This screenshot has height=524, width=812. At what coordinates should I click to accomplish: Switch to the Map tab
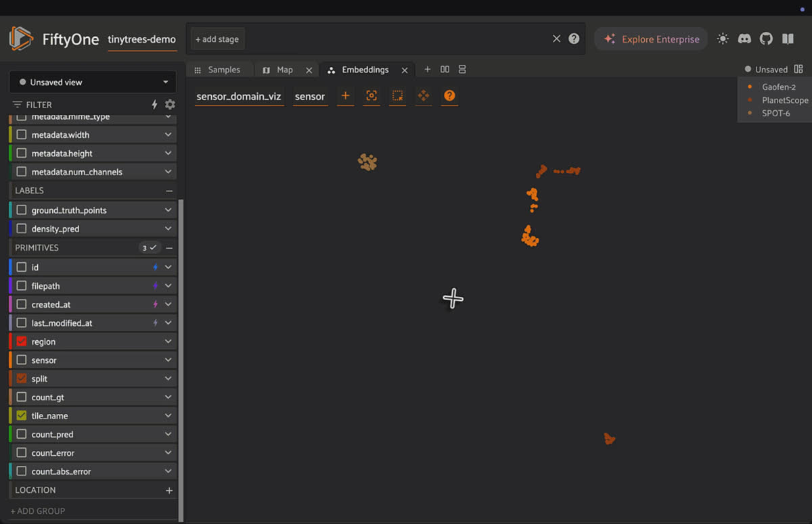[x=279, y=70]
